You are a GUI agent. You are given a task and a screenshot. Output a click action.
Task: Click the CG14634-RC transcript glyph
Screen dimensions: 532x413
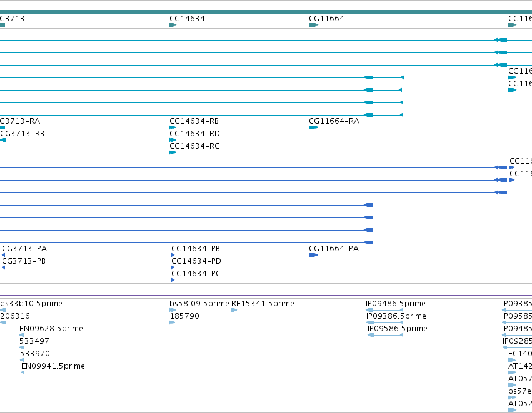coord(173,152)
